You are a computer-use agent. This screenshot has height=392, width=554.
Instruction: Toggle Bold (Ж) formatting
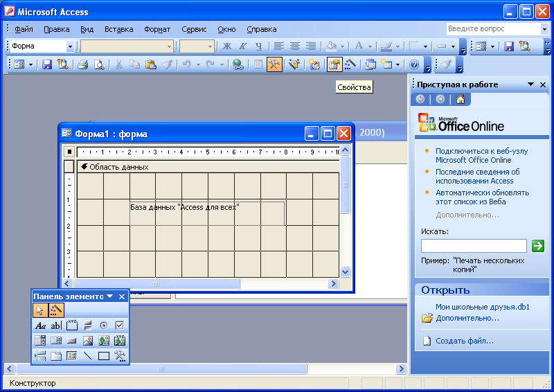pyautogui.click(x=227, y=46)
